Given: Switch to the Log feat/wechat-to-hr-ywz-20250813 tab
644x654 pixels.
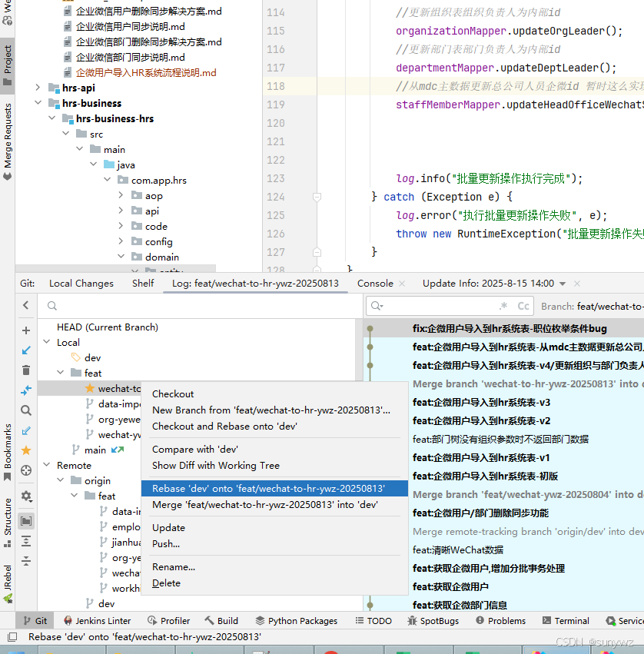Looking at the screenshot, I should [x=255, y=284].
